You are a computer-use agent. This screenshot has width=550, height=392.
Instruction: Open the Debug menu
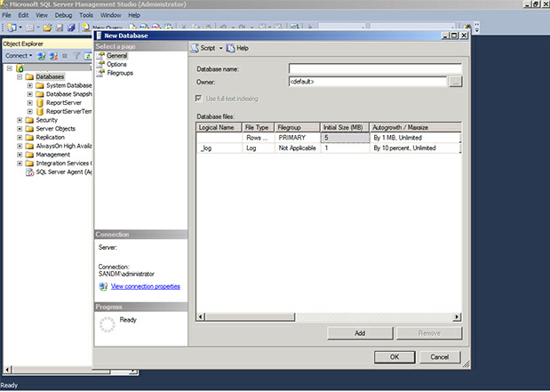tap(63, 15)
